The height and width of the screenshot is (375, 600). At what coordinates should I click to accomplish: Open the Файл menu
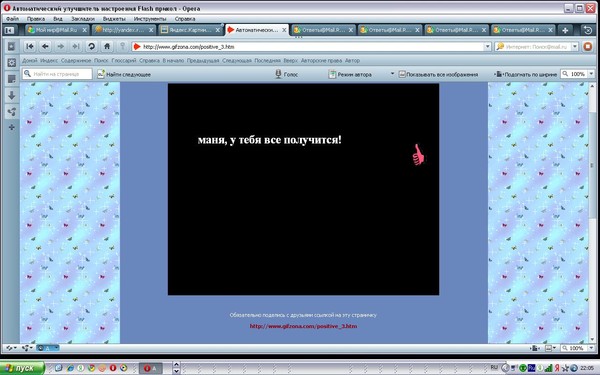12,18
